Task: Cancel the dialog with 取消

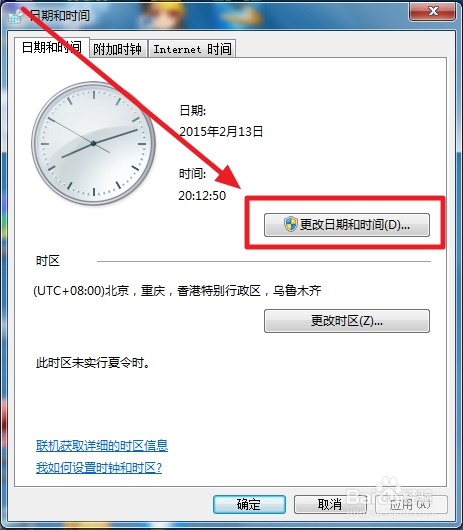Action: coord(330,504)
